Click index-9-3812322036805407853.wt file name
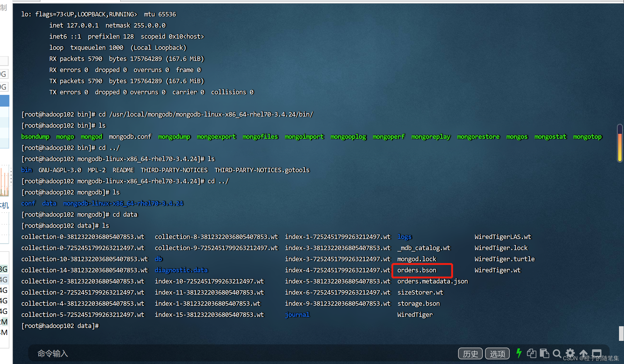This screenshot has height=364, width=624. click(338, 303)
